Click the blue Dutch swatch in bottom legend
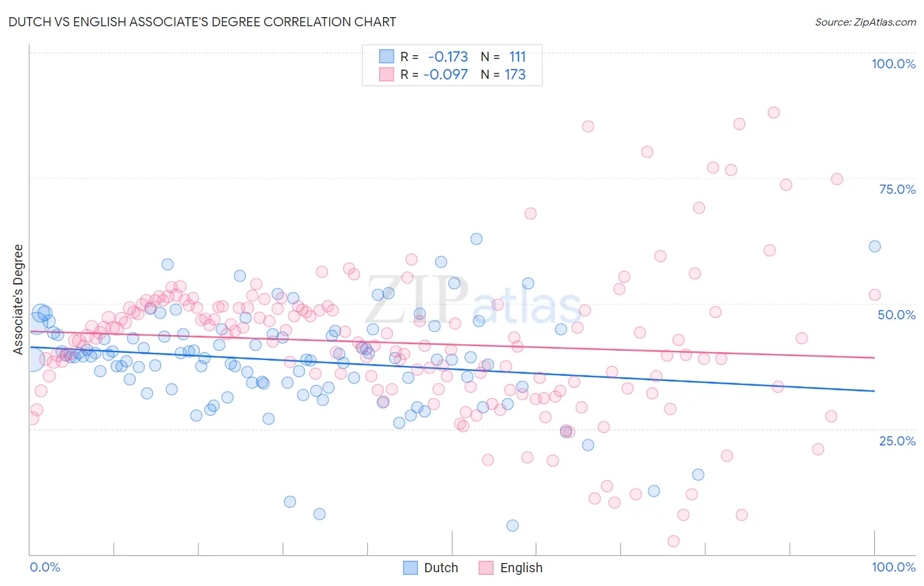The width and height of the screenshot is (924, 586). [410, 568]
